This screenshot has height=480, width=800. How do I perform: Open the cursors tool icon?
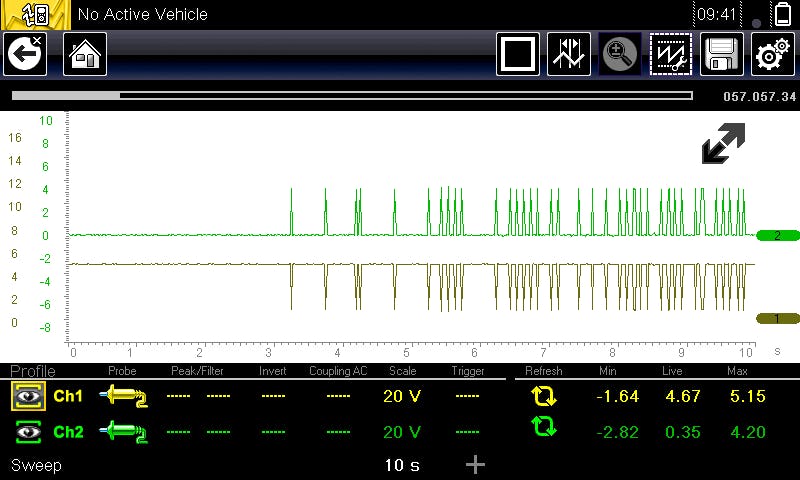coord(569,54)
